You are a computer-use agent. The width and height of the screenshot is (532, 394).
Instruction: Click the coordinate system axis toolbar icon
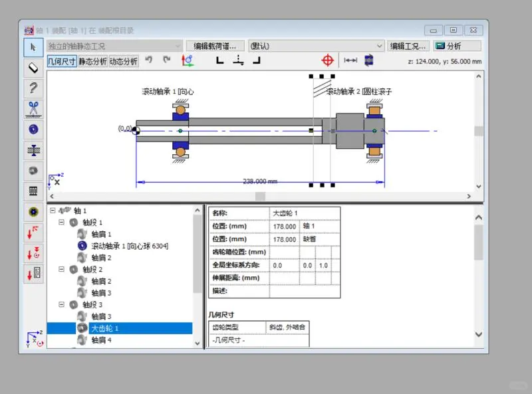coord(188,60)
